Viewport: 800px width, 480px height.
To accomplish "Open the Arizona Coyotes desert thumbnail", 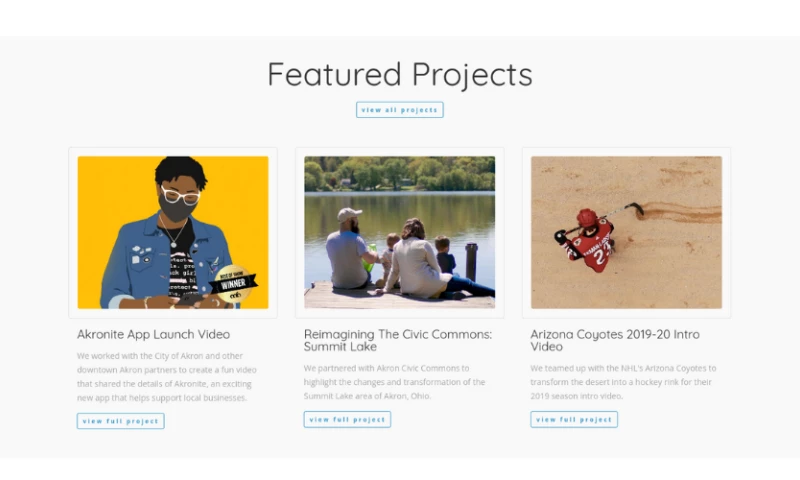I will coord(626,232).
